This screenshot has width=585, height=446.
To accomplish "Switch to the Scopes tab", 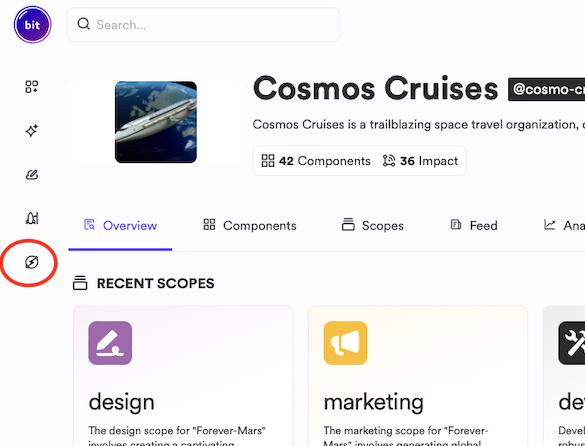I will [x=373, y=225].
